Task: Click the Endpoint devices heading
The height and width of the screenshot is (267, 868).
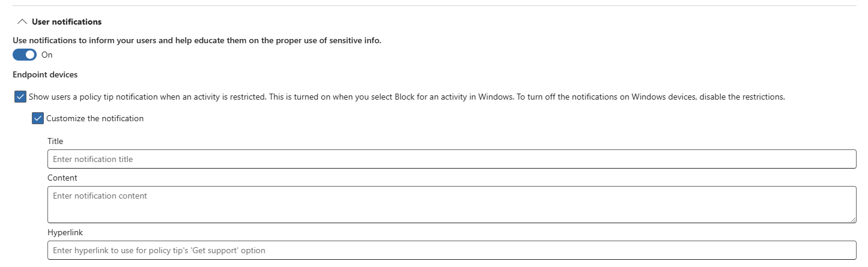Action: click(45, 75)
